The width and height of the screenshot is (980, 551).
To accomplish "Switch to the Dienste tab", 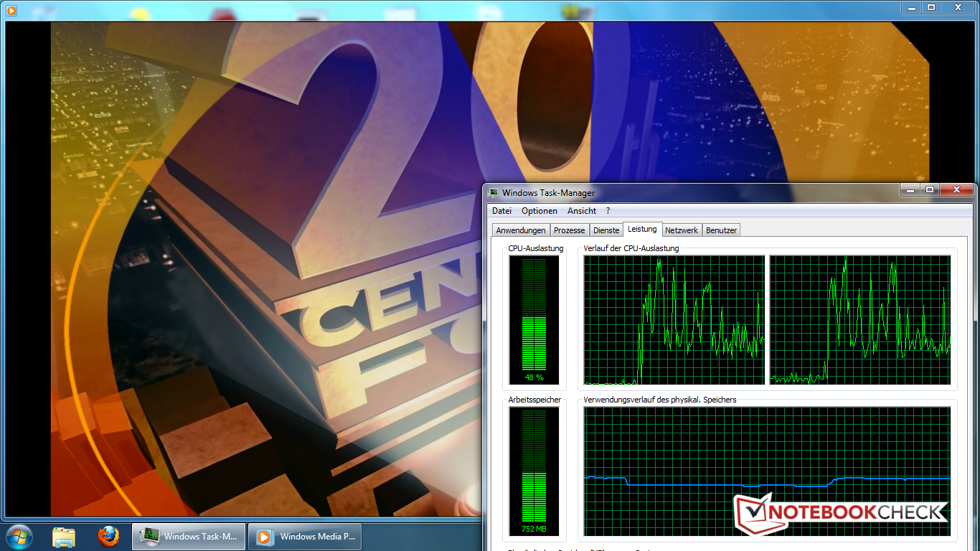I will (606, 230).
